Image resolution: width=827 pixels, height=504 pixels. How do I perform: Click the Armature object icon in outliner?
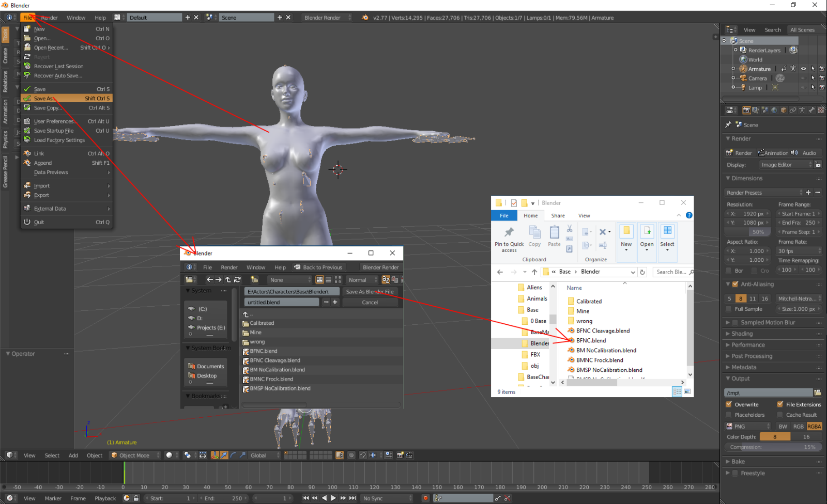point(743,69)
